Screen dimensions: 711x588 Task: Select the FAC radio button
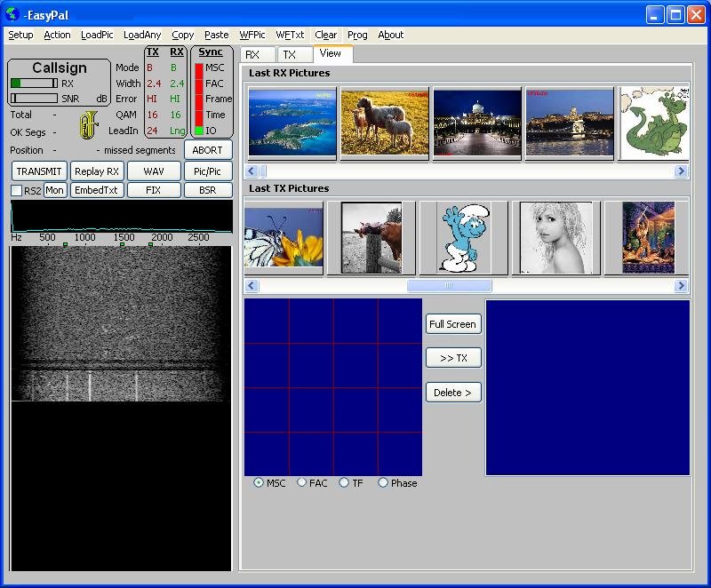point(302,483)
